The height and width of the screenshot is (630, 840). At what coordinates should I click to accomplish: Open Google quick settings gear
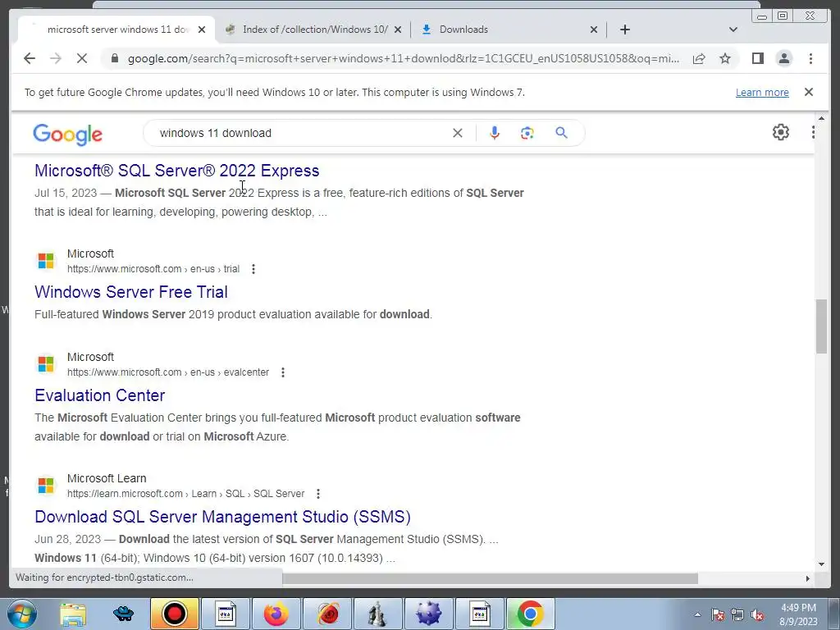click(781, 132)
